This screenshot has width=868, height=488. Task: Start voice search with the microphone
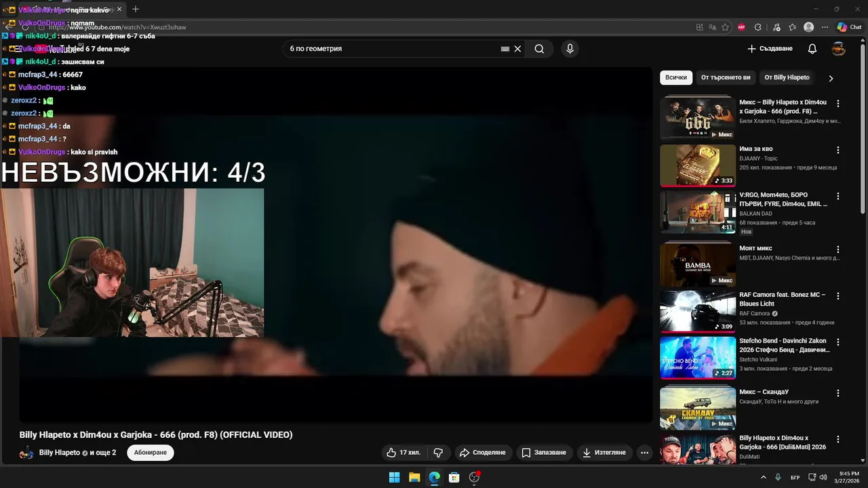570,49
